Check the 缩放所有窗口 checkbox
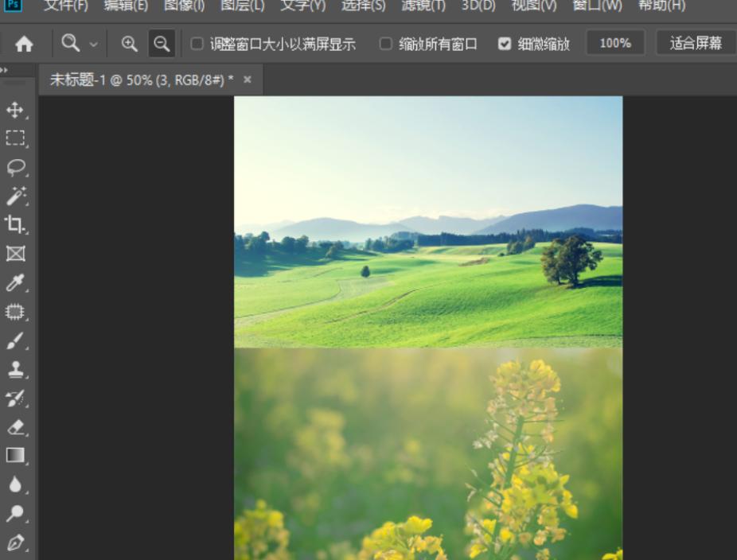The height and width of the screenshot is (560, 737). [x=385, y=43]
